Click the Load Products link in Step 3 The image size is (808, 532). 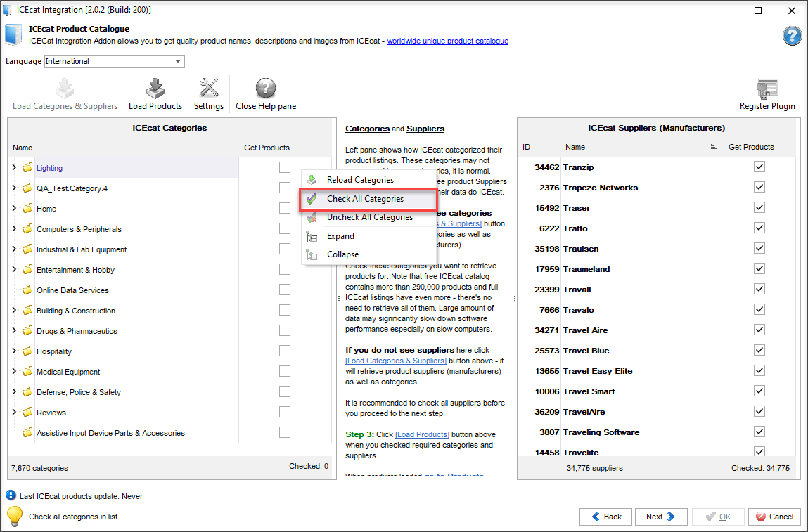(x=422, y=434)
